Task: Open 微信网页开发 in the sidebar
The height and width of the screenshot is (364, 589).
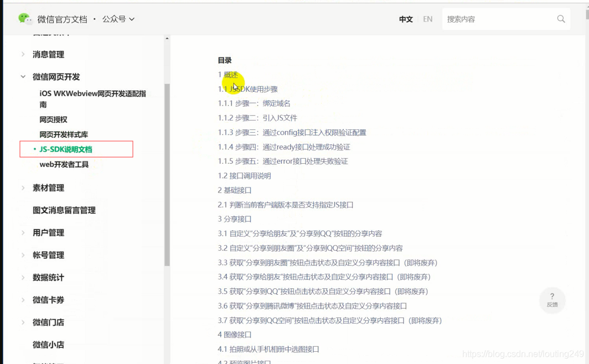Action: (56, 77)
